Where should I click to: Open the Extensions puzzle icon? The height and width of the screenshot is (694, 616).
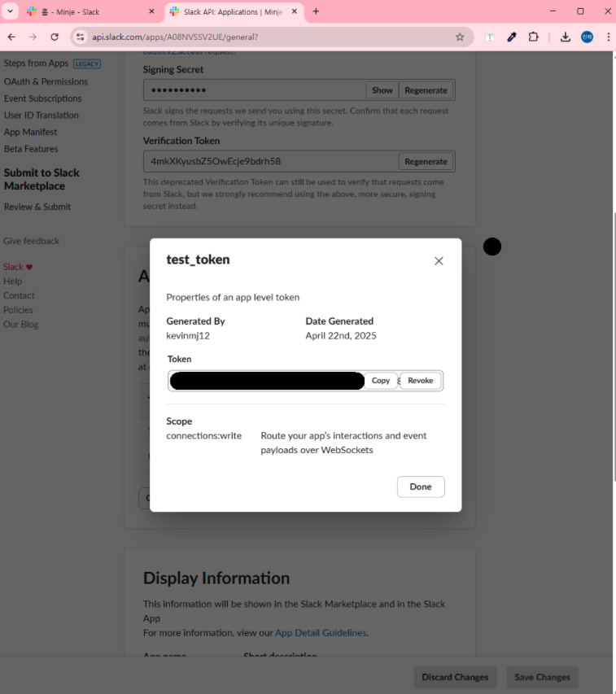(533, 37)
